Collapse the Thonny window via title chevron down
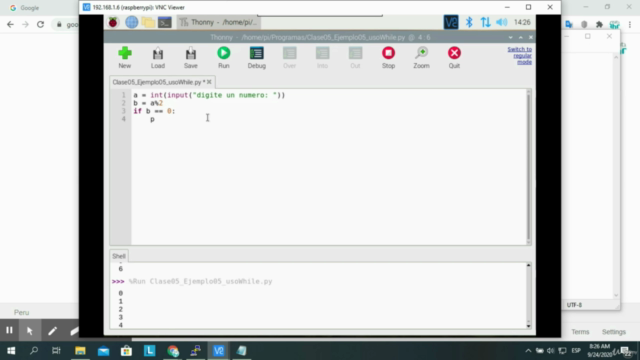The image size is (640, 360). coord(511,37)
